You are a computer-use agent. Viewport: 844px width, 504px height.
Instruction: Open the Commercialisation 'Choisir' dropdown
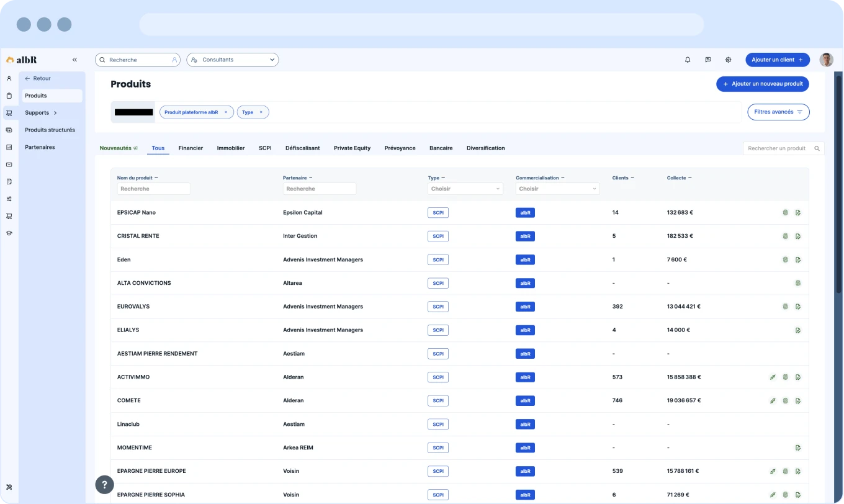click(557, 189)
